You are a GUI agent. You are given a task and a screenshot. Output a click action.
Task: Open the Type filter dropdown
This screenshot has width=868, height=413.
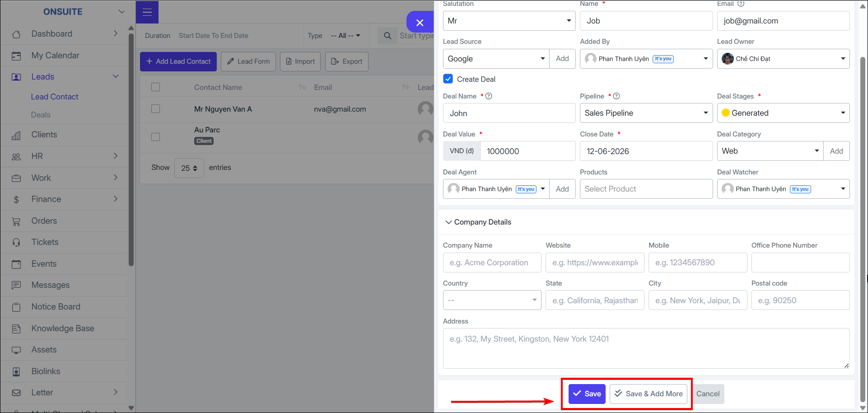coord(345,36)
